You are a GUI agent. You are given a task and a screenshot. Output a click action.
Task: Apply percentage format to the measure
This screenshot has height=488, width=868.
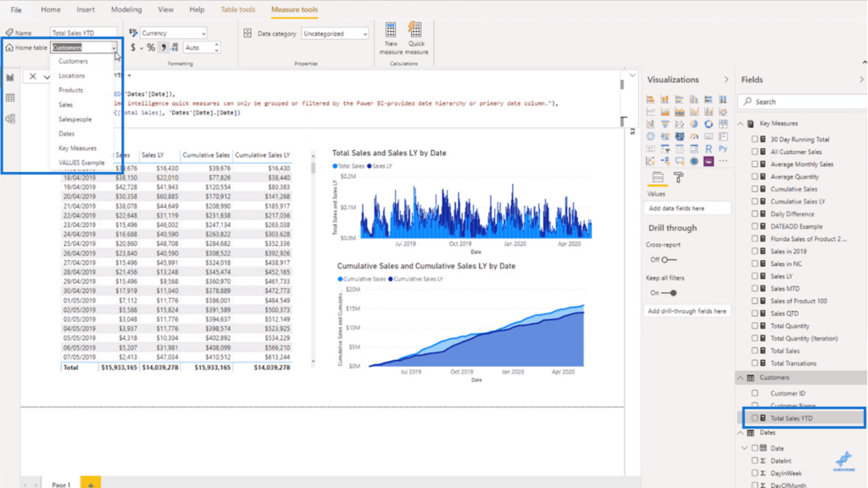click(x=151, y=47)
